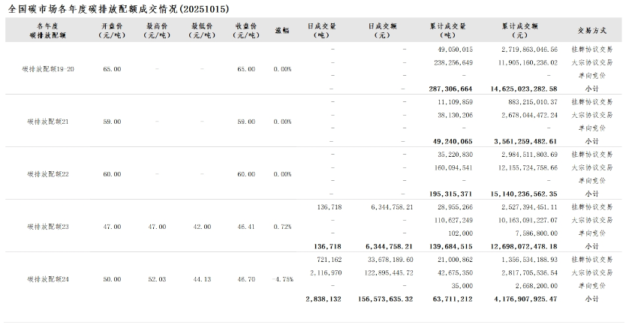The width and height of the screenshot is (644, 331).
Task: Click the 2,838,132 daily volume subtotal
Action: (x=324, y=299)
